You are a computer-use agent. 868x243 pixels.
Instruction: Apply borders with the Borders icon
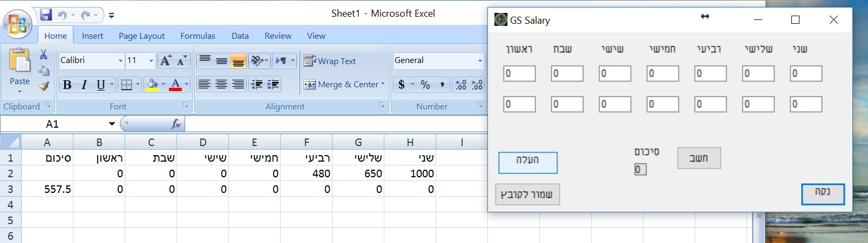[126, 85]
